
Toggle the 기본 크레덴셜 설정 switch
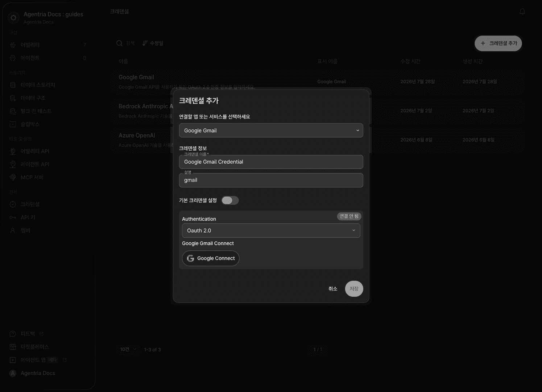(x=230, y=200)
